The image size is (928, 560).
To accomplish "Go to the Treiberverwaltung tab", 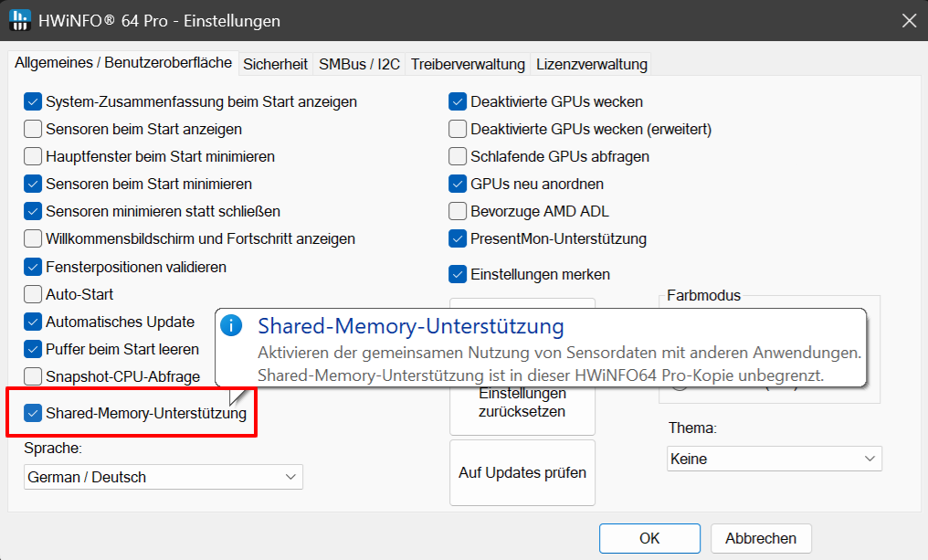I will pos(468,64).
